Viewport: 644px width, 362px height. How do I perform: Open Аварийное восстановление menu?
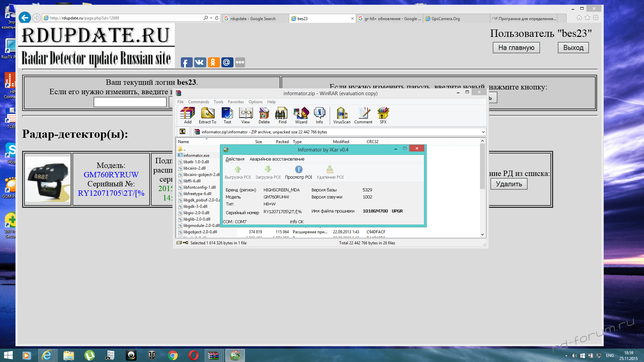(x=277, y=159)
